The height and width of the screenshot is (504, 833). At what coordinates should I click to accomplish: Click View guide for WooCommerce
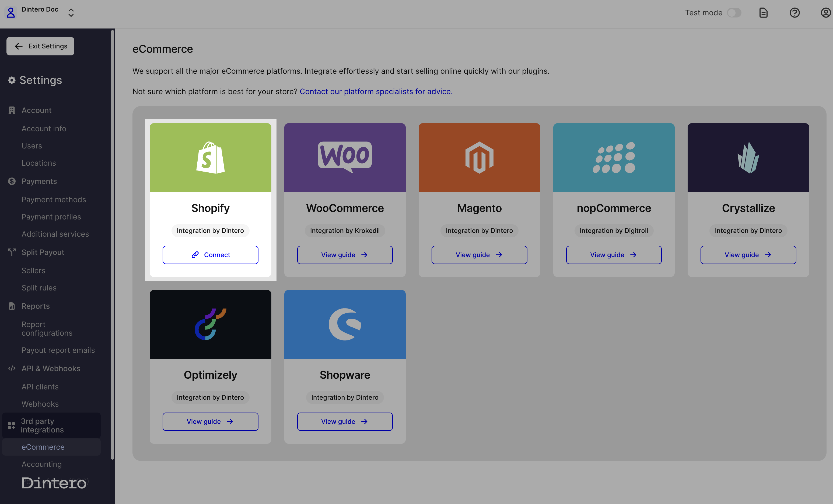345,254
